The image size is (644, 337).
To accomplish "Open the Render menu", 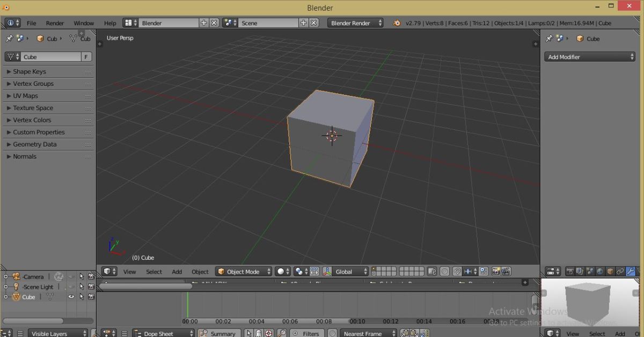I will tap(55, 23).
